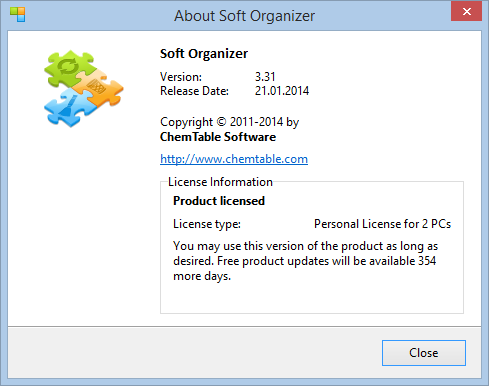Close the About dialog with the red X
The image size is (489, 386).
(466, 11)
